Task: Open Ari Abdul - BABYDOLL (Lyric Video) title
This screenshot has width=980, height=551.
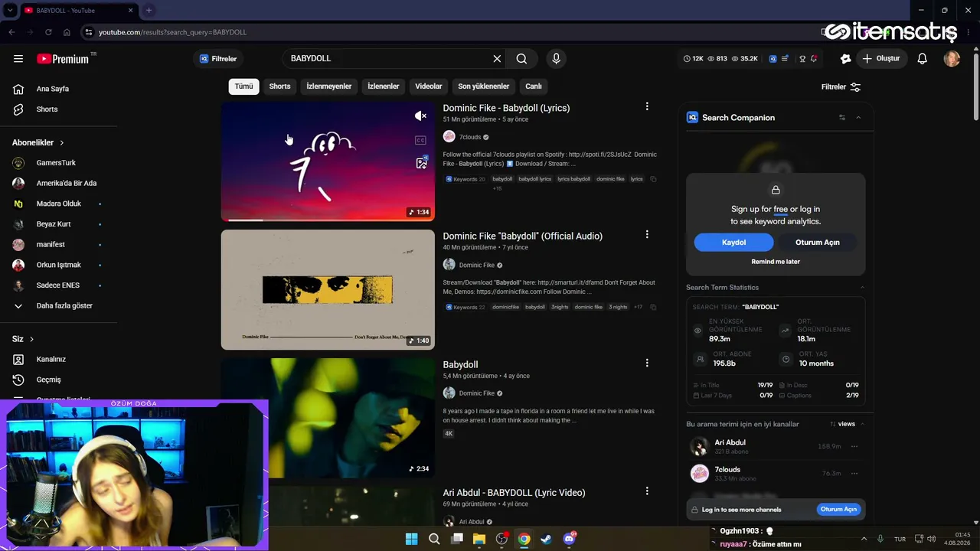Action: coord(514,493)
